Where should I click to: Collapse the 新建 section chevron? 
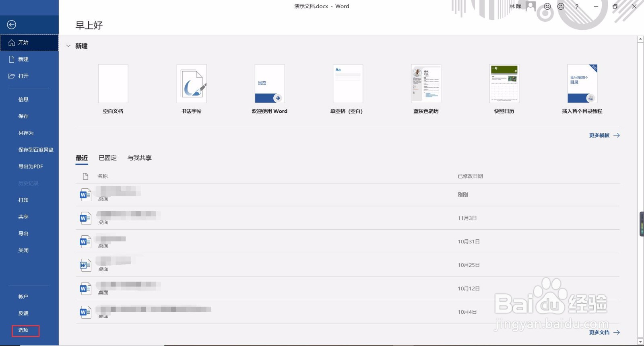click(x=68, y=46)
